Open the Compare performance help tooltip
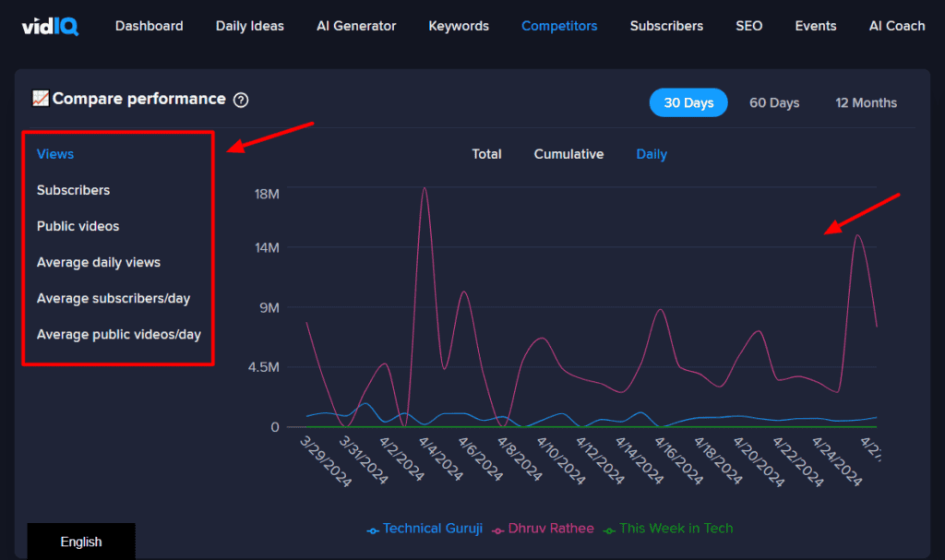This screenshot has height=560, width=945. point(241,100)
